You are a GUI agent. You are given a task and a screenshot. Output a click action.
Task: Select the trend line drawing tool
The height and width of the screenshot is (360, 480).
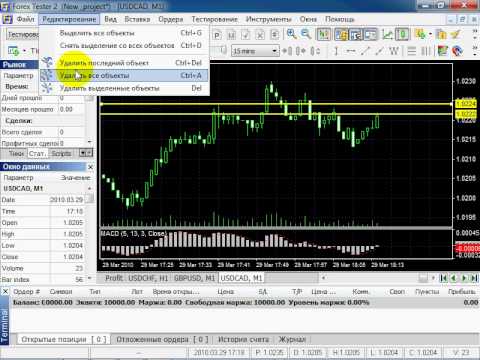365,51
